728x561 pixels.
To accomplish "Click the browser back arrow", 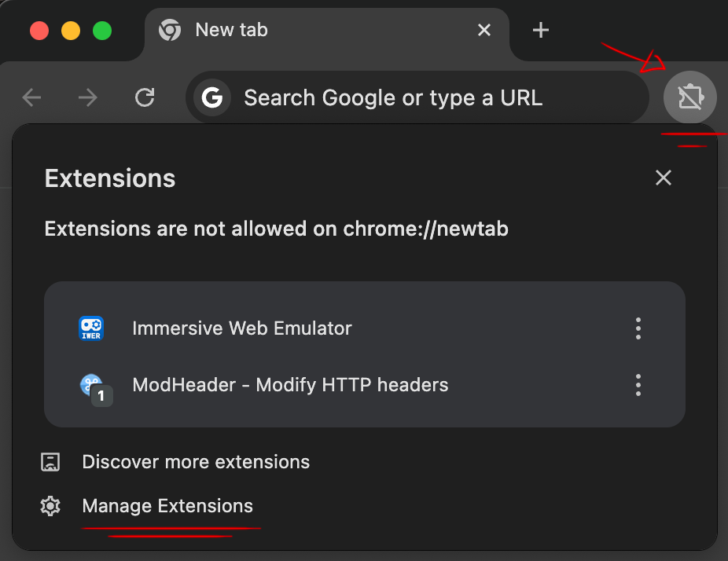I will click(x=31, y=97).
